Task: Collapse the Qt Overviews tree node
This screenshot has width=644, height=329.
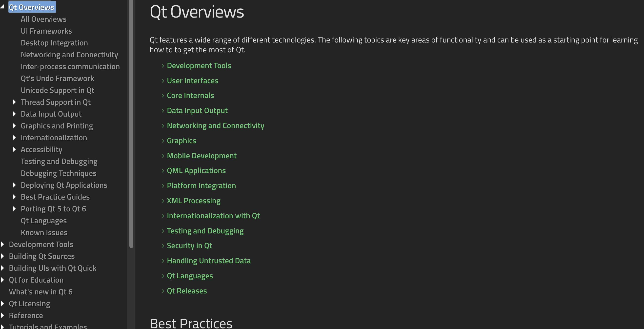Action: (2, 7)
